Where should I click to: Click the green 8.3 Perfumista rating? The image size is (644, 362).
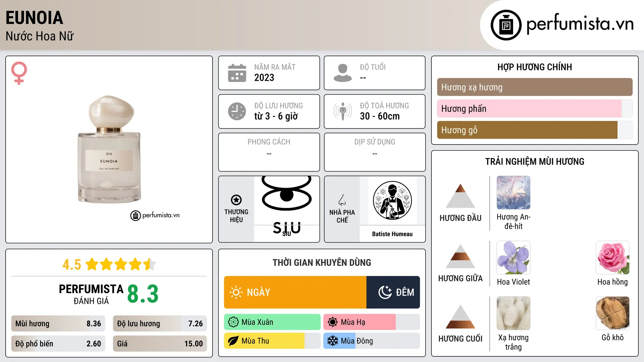coord(143,294)
